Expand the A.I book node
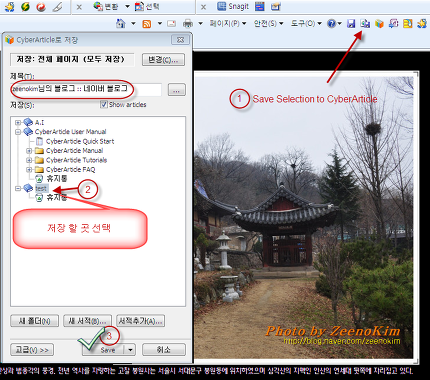 [x=18, y=122]
